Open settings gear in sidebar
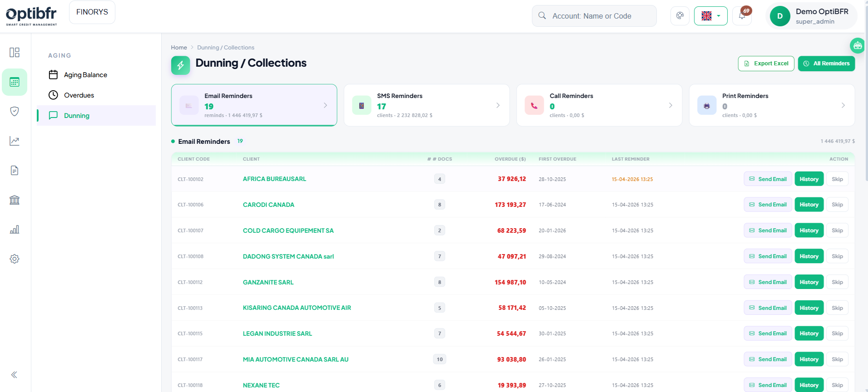This screenshot has width=868, height=392. point(15,259)
